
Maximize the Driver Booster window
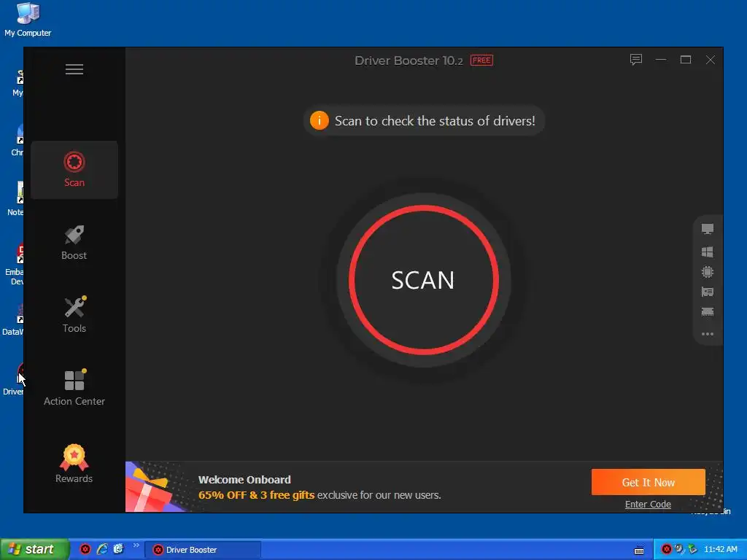[686, 60]
